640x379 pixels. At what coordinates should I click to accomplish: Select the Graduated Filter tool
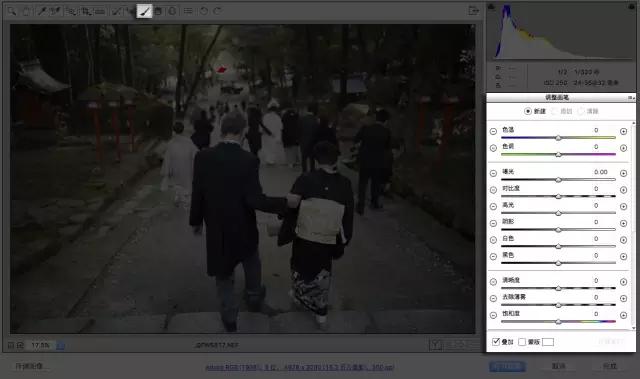tap(158, 11)
